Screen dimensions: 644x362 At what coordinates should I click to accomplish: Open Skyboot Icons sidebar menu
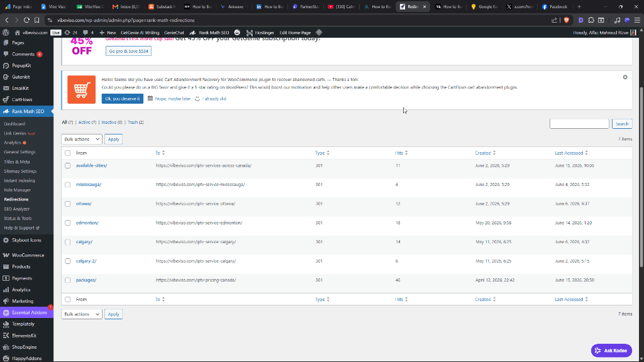tap(26, 240)
